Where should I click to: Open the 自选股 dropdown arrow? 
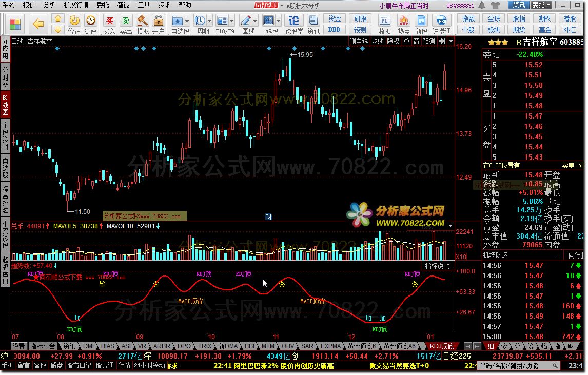[187, 21]
